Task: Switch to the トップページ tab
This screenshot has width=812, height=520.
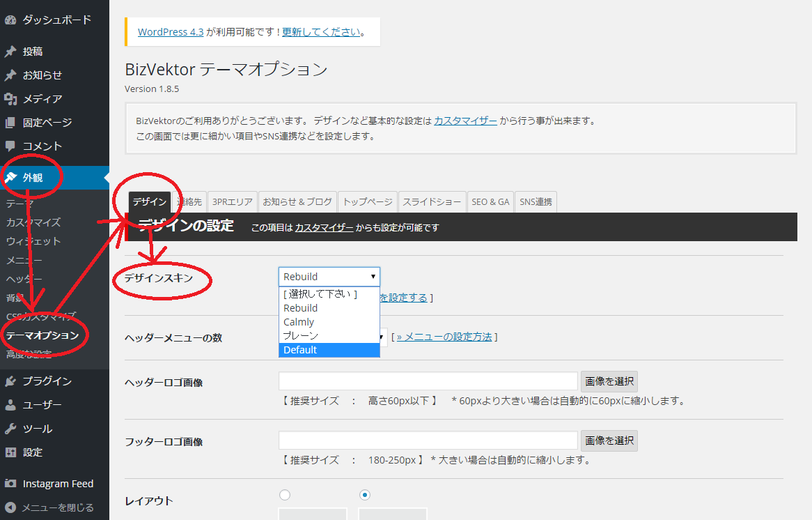Action: tap(368, 201)
